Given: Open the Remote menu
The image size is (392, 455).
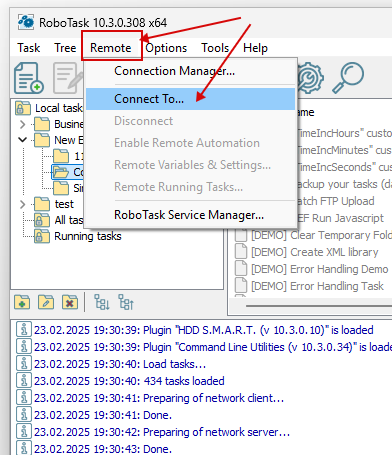Looking at the screenshot, I should 111,48.
